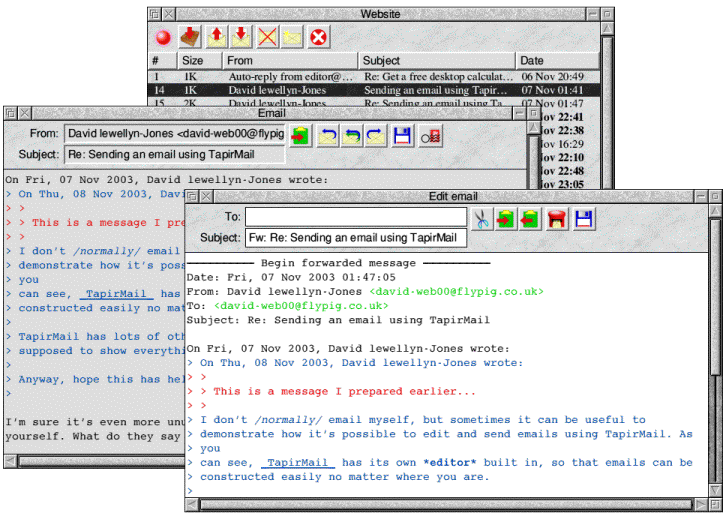Click the Website window back icon
Viewport: 728px width, 524px height.
155,14
